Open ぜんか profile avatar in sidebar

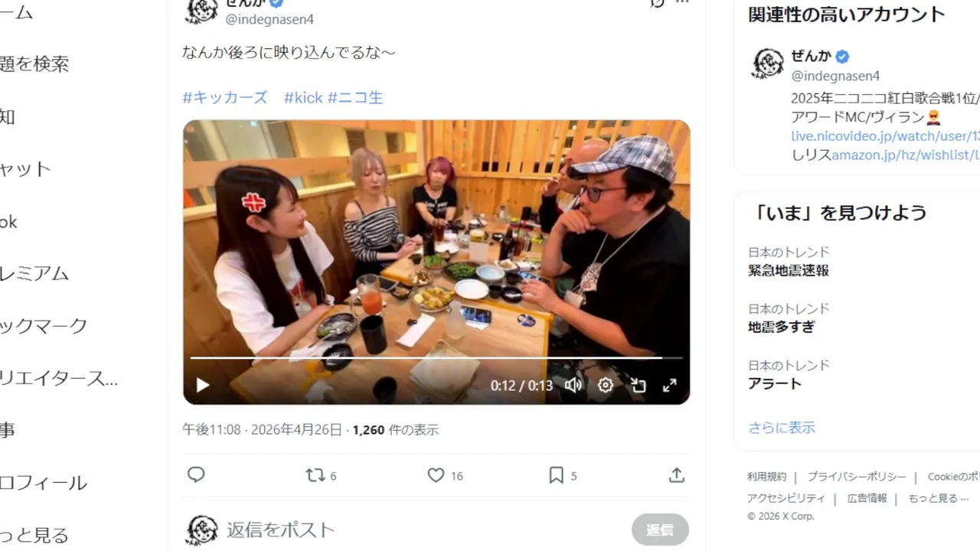click(768, 64)
